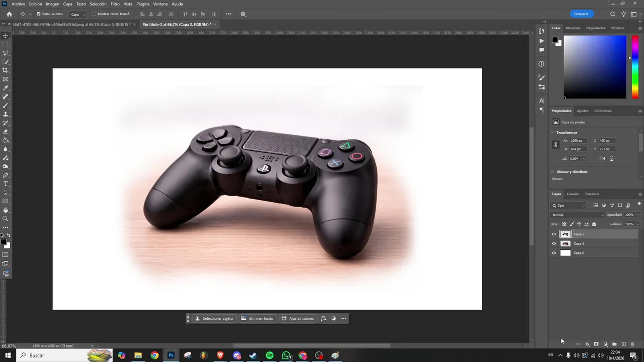Pick a color in the color field

coord(595,67)
